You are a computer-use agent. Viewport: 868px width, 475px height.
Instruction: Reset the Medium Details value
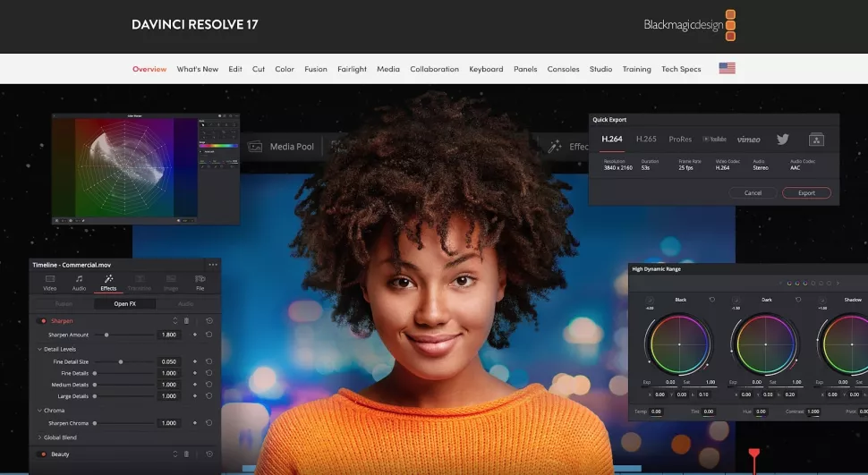pyautogui.click(x=208, y=385)
